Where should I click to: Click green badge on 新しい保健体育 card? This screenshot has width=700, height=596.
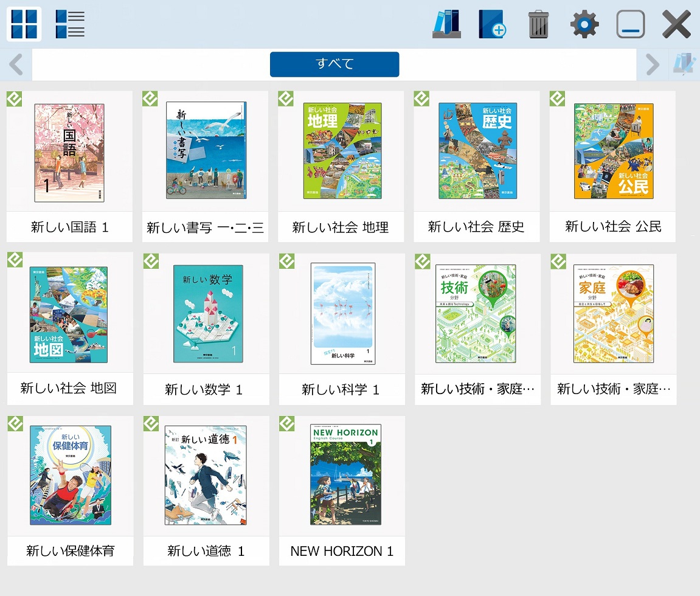pyautogui.click(x=15, y=424)
